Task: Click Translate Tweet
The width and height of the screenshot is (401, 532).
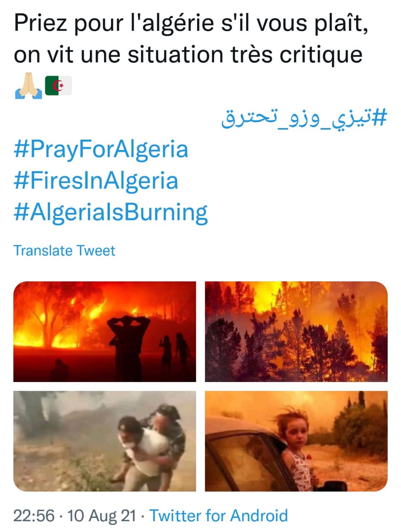Action: tap(64, 251)
